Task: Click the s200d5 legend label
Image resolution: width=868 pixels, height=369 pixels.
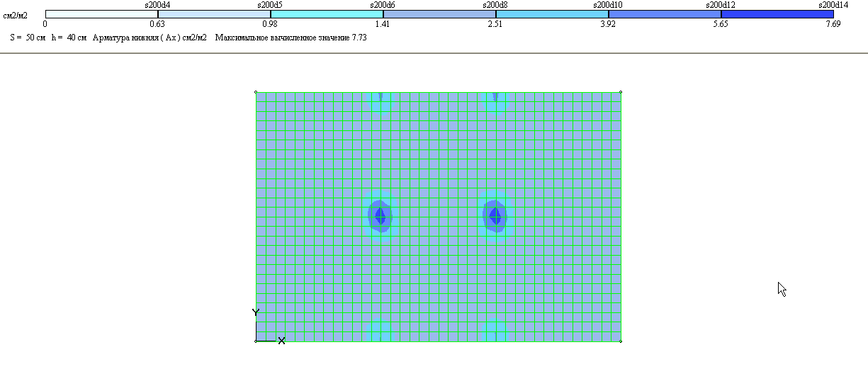Action: (270, 5)
